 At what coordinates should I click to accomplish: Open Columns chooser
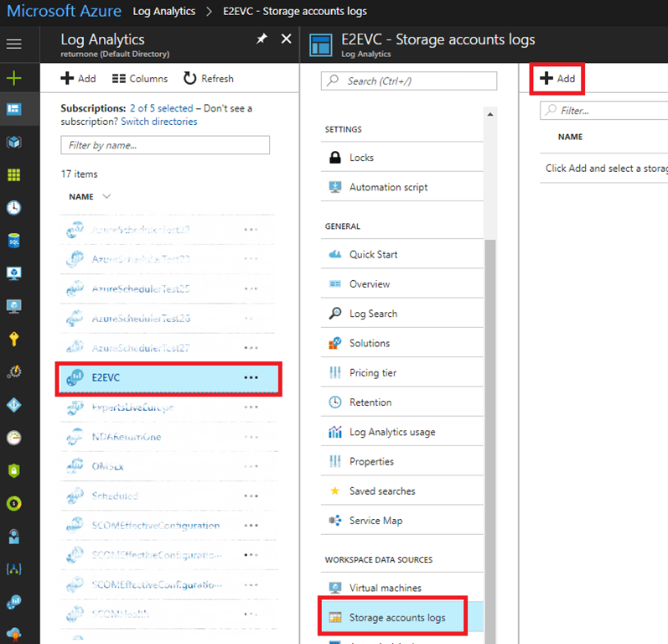pyautogui.click(x=140, y=79)
